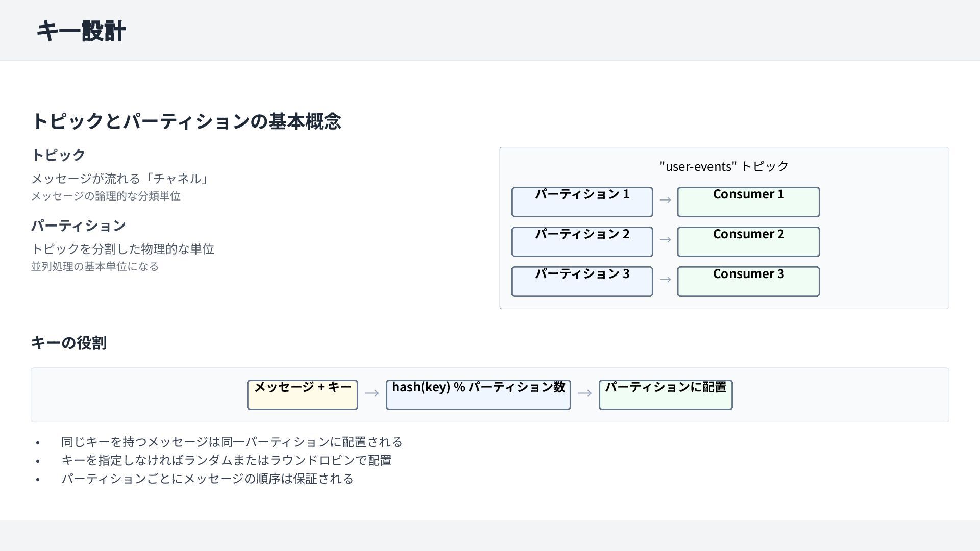Viewport: 980px width, 551px height.
Task: Click arrow after メッセージ + キー box
Action: (x=372, y=393)
